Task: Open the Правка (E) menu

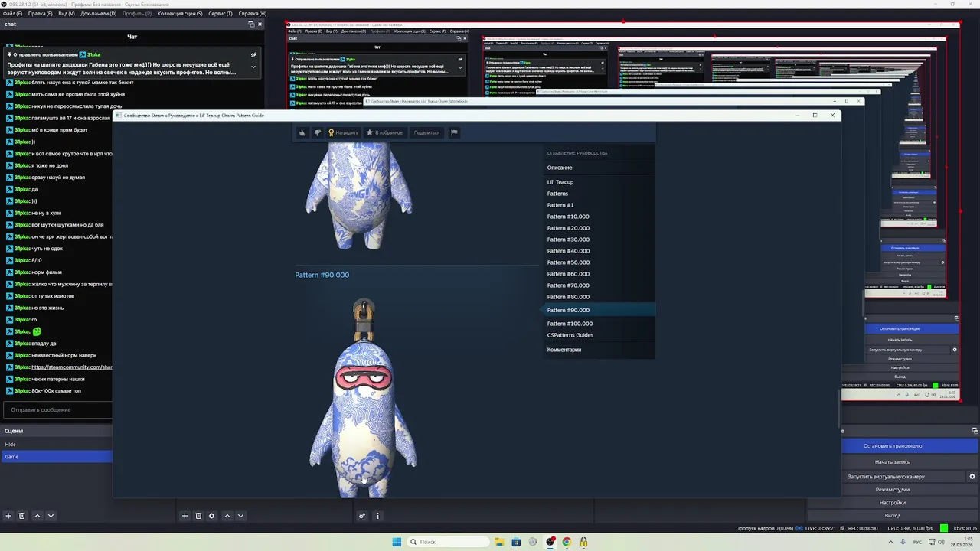Action: 40,14
